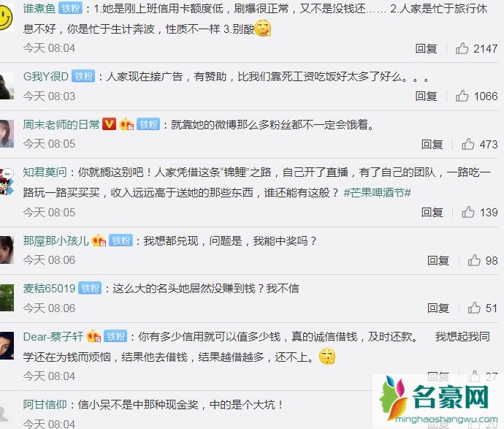Click 回复 under 麦秸65019's comment
Viewport: 504px width, 429px height.
tap(438, 308)
